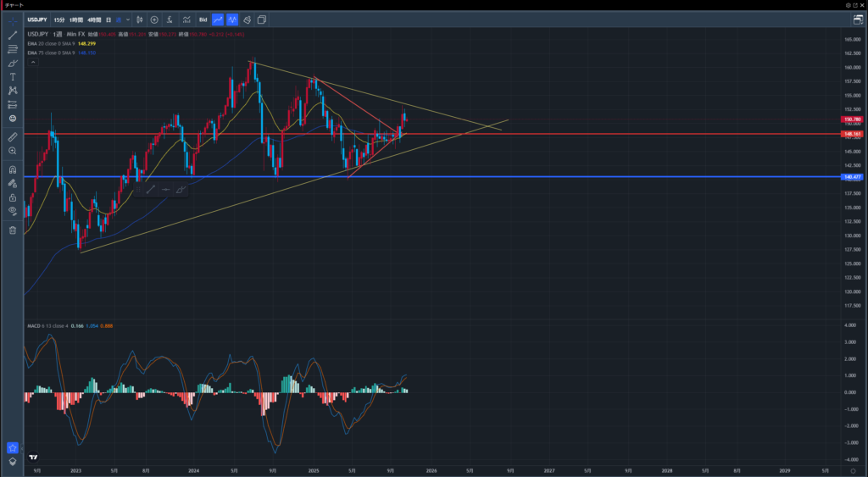Toggle lock all drawings padlock

(13, 197)
